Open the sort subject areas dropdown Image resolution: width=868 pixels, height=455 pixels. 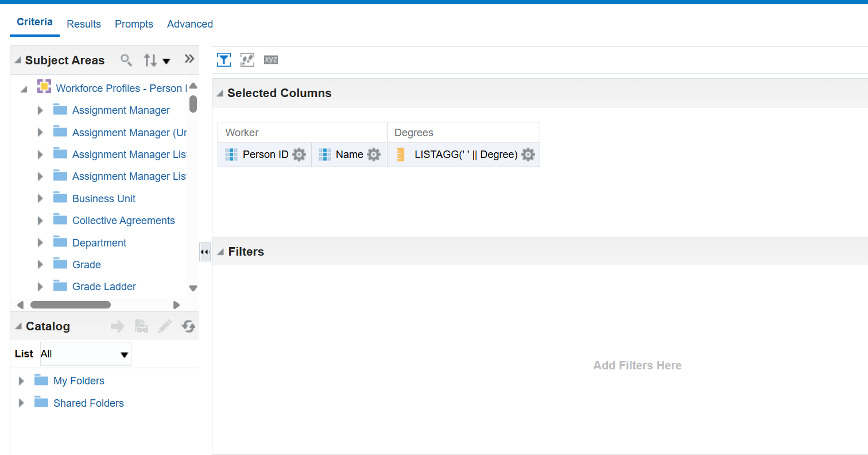(157, 60)
